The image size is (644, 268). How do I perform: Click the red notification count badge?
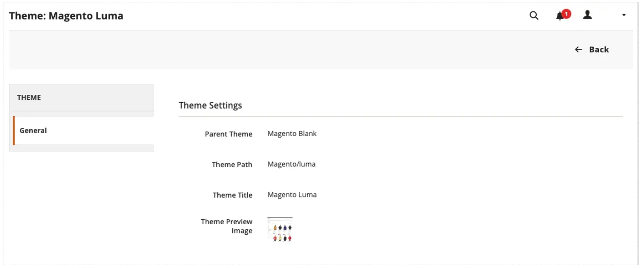(566, 14)
